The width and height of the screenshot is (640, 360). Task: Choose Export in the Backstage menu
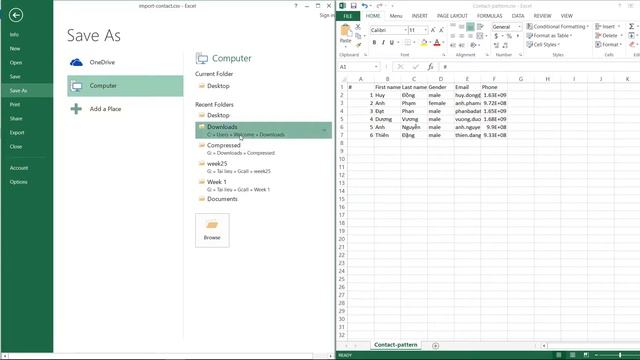[x=17, y=133]
